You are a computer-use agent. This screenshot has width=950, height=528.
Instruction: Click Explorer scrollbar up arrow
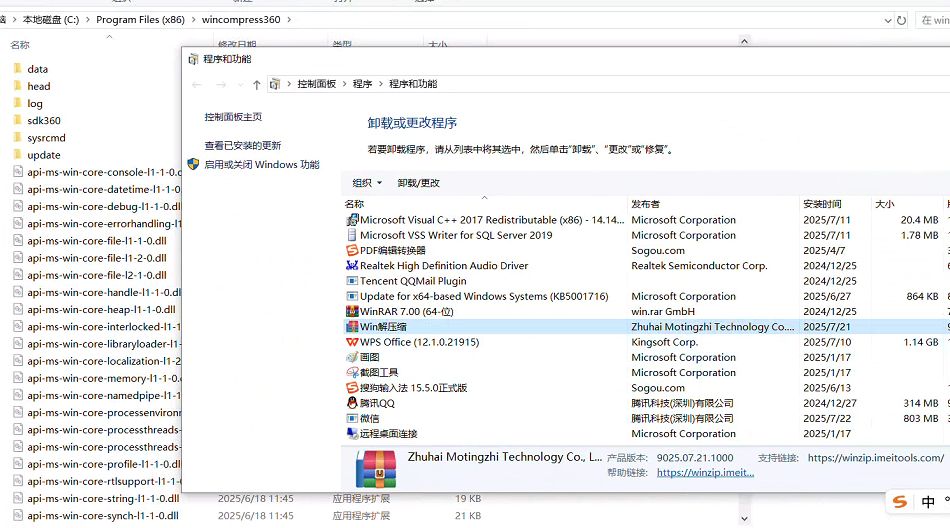[x=745, y=41]
